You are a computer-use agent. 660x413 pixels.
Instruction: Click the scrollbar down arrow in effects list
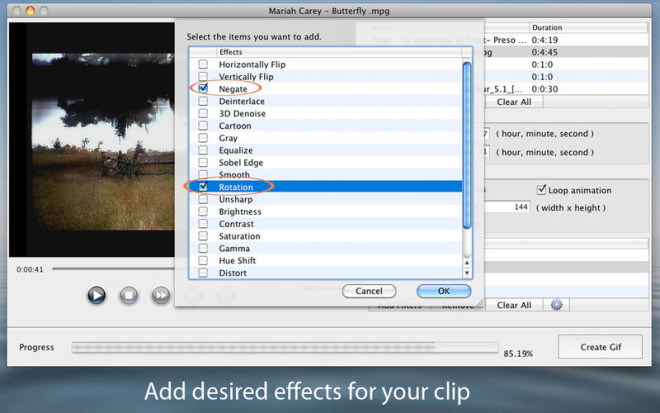point(466,273)
